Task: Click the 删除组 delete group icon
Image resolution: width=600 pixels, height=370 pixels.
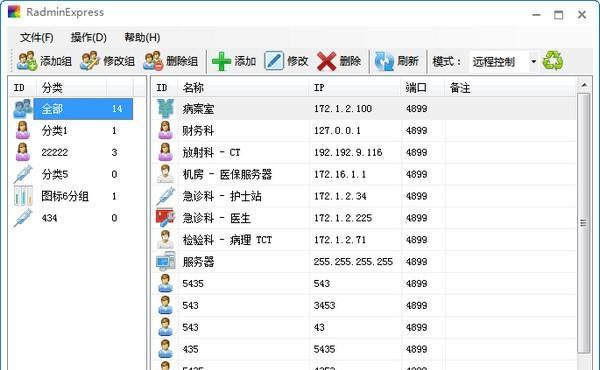Action: (x=153, y=61)
